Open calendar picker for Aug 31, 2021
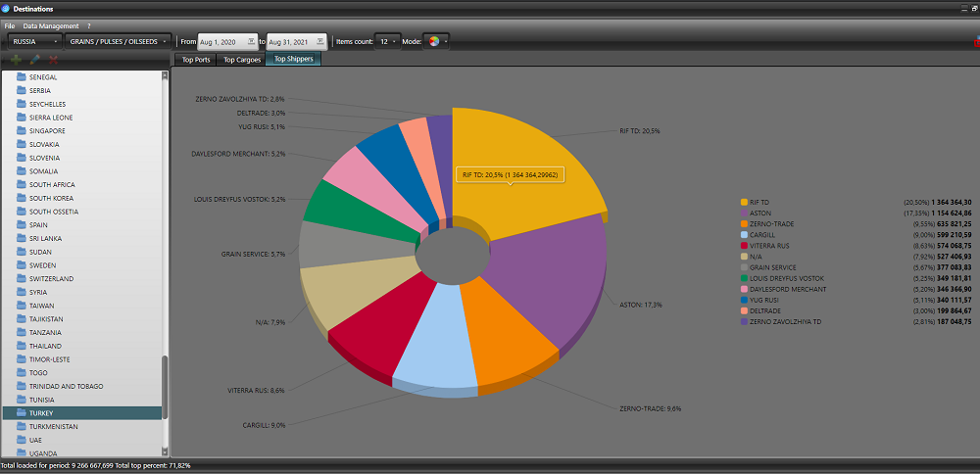This screenshot has width=980, height=474. tap(320, 41)
